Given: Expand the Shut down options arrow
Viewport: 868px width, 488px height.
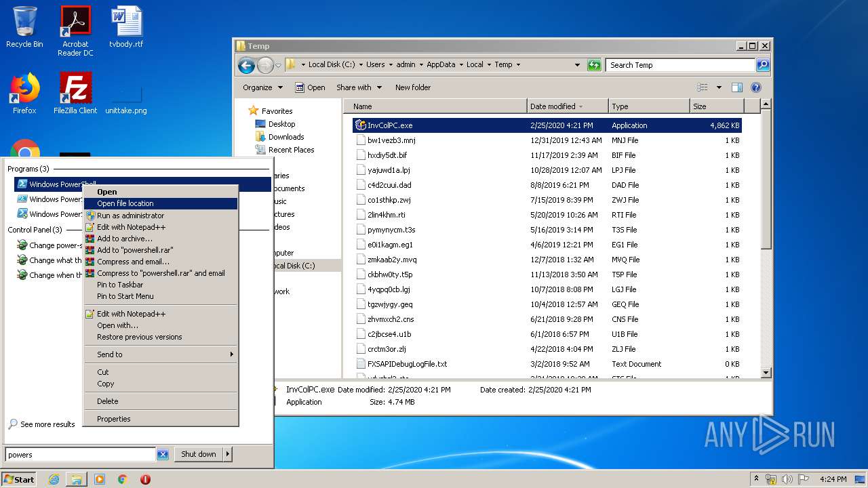Looking at the screenshot, I should (x=227, y=455).
